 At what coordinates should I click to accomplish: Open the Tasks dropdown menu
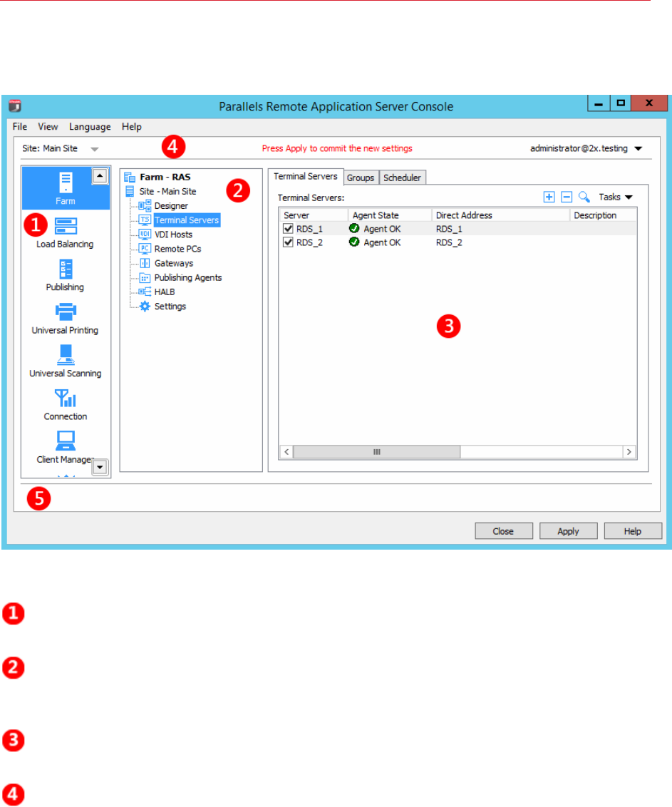616,197
